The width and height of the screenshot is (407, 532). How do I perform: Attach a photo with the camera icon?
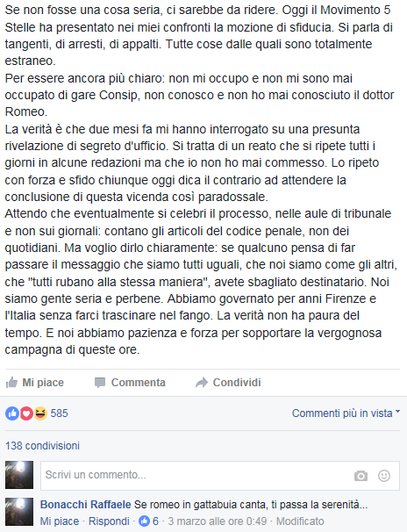coord(361,476)
